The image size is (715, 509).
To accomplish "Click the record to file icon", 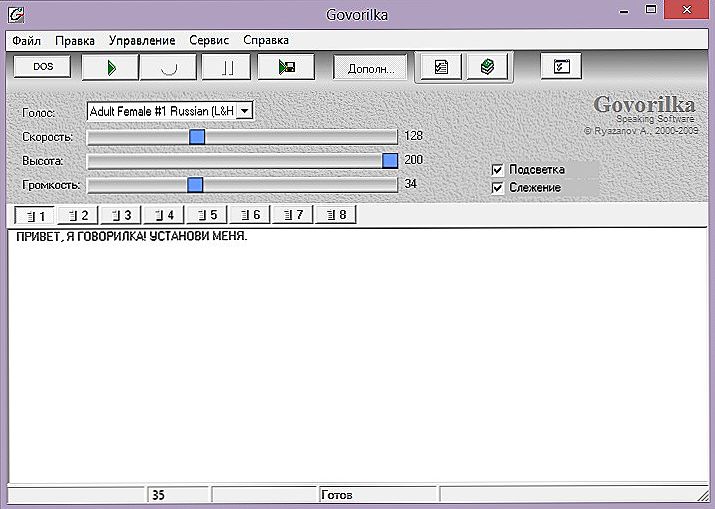I will [286, 67].
